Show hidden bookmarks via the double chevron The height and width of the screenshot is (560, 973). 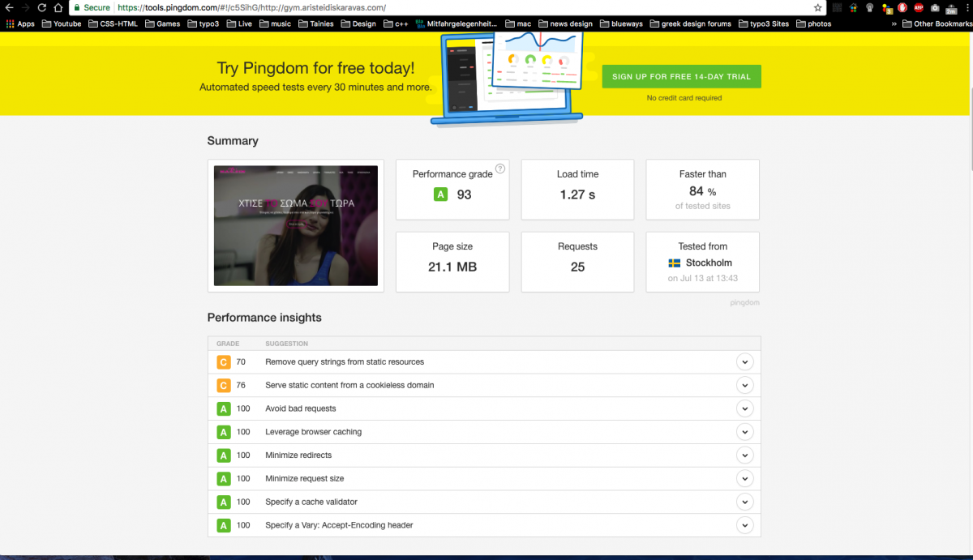click(x=894, y=24)
